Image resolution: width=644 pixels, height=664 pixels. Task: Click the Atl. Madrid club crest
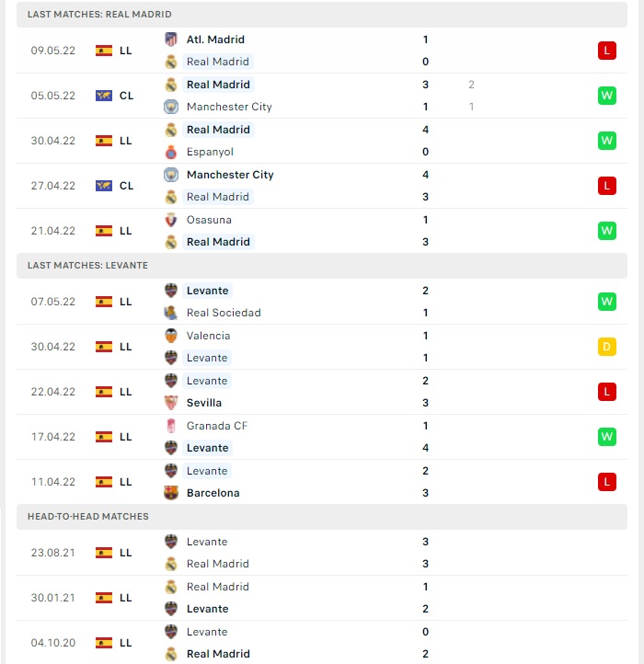171,40
